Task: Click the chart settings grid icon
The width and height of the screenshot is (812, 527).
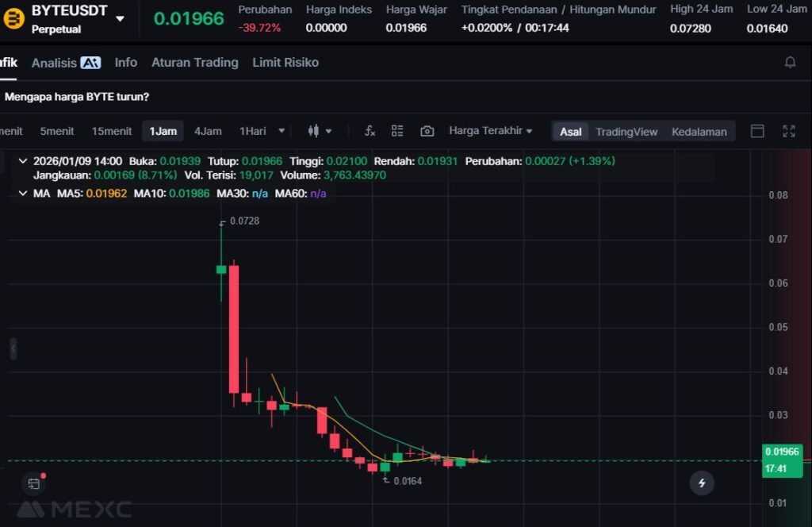Action: click(397, 131)
